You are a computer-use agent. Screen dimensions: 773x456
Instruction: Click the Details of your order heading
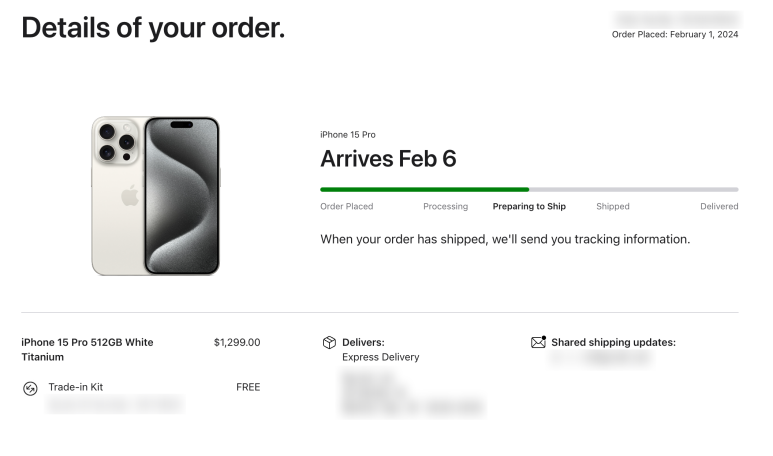click(153, 28)
